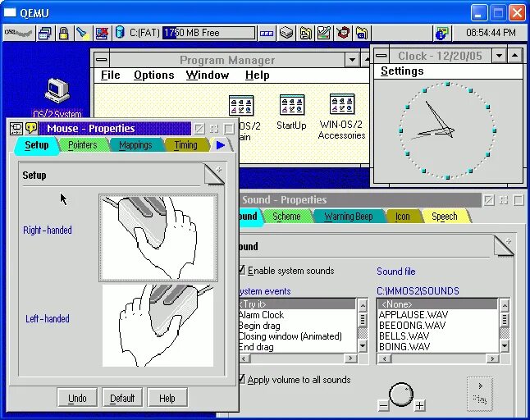Click the Undo button
This screenshot has width=530, height=420.
tap(77, 398)
